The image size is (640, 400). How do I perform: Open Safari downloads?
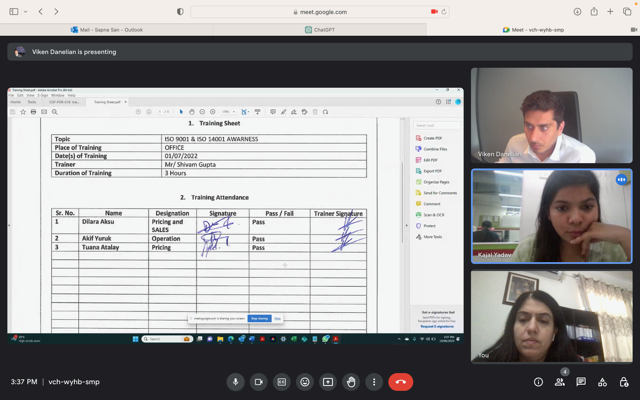[577, 11]
